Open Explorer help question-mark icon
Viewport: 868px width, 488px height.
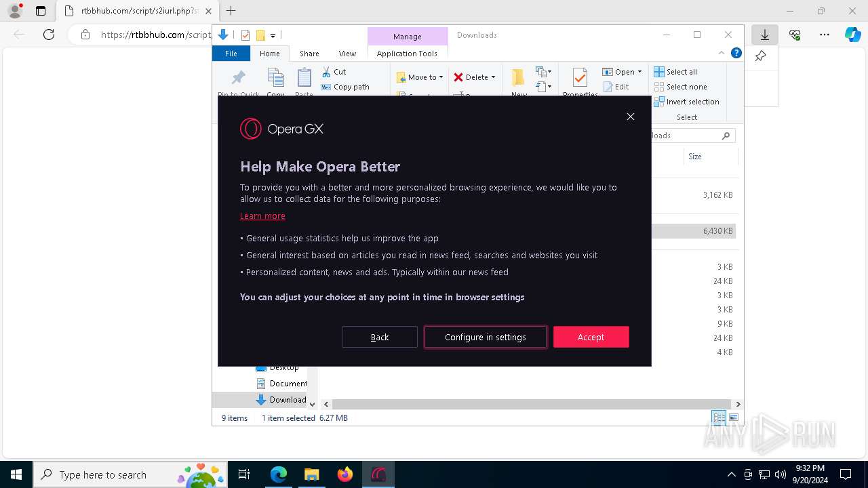pyautogui.click(x=736, y=53)
